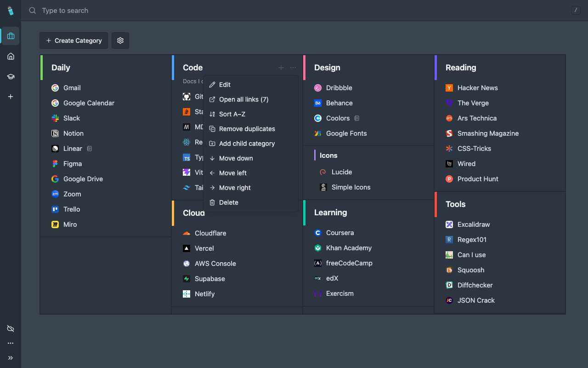Click the Create Category button
The height and width of the screenshot is (368, 588).
coord(73,40)
